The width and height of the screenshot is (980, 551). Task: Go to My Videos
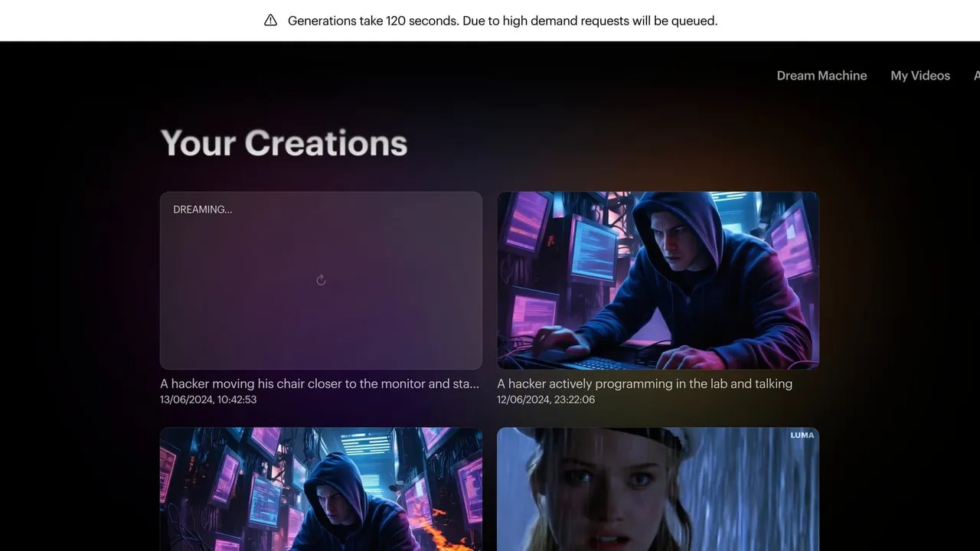coord(920,76)
